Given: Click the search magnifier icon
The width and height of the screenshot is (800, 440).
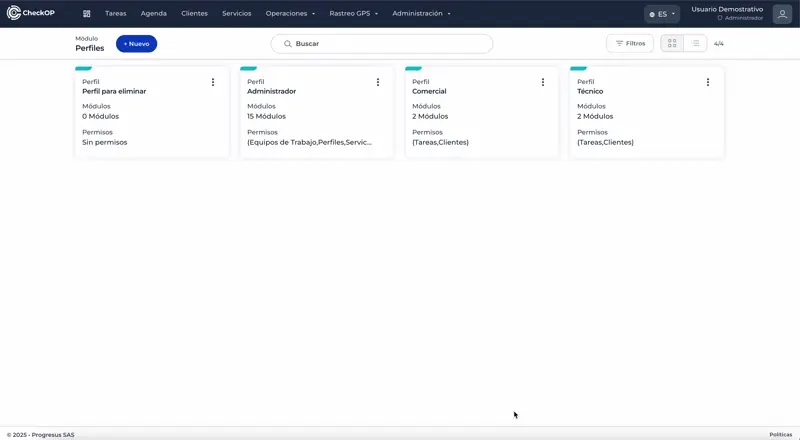Looking at the screenshot, I should pos(288,44).
